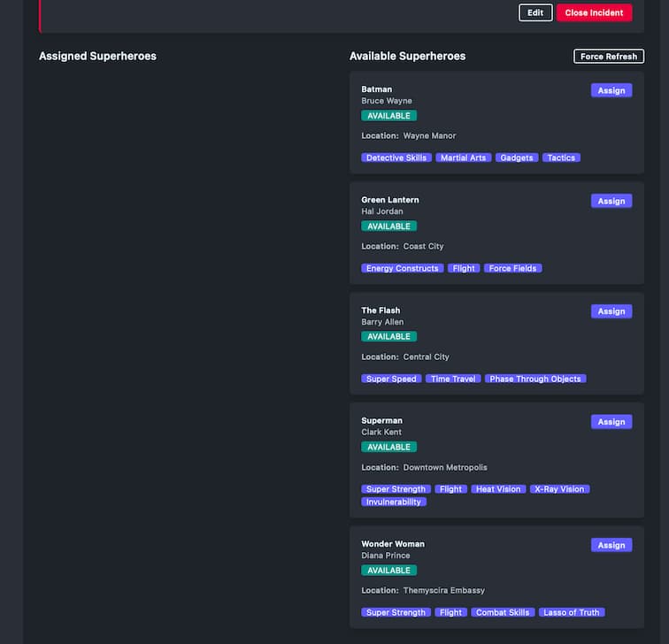Select the Gadgets tag on Batman
The image size is (669, 644).
tap(516, 157)
